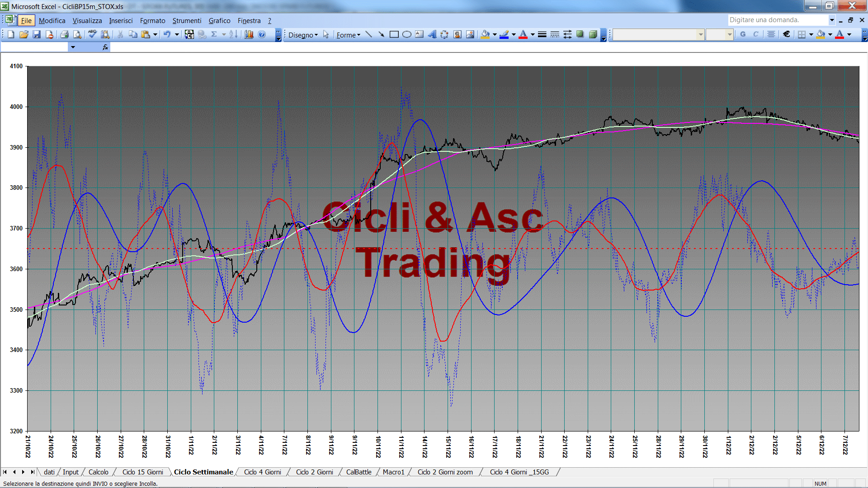The height and width of the screenshot is (488, 868).
Task: Click the New workbook icon
Action: tap(11, 34)
